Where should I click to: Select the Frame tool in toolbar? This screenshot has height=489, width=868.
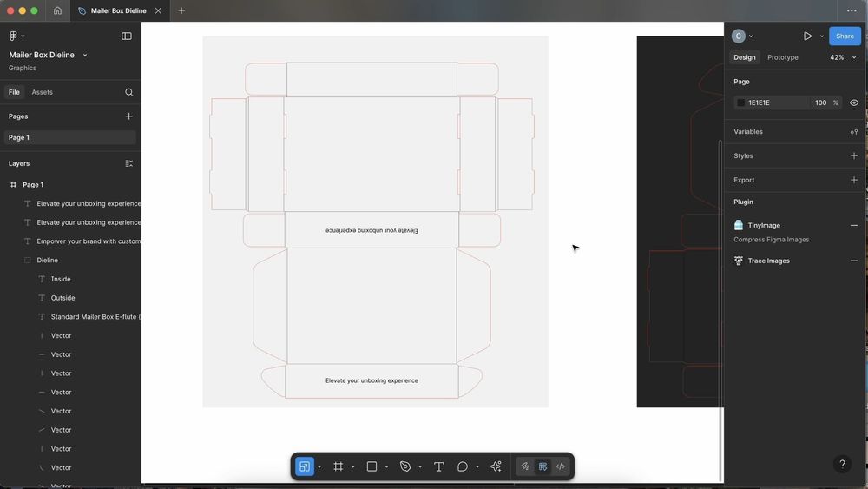tap(339, 466)
